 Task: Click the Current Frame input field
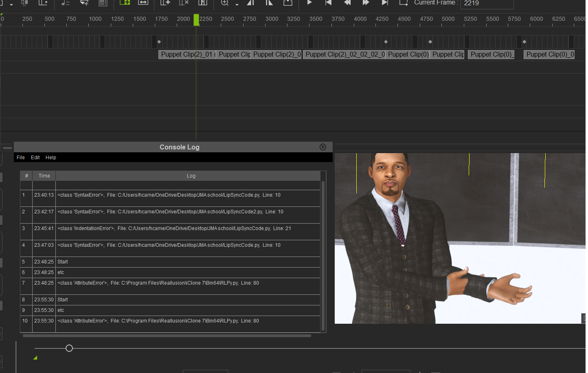coord(487,3)
